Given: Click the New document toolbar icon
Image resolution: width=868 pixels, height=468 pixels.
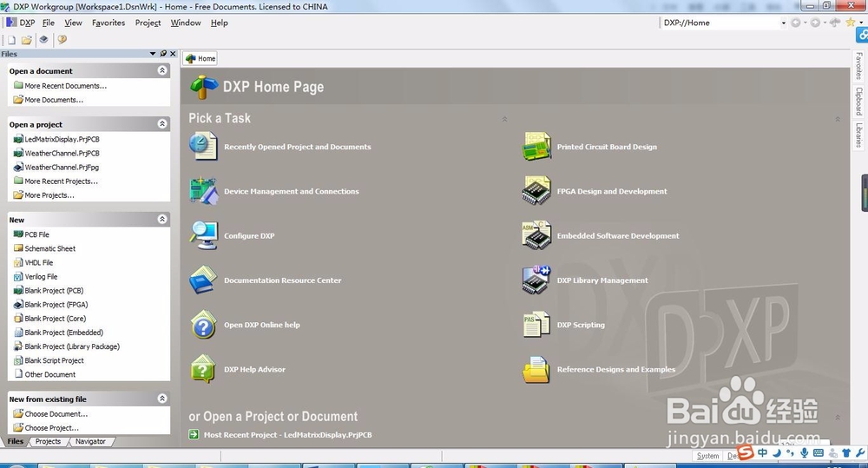Looking at the screenshot, I should pyautogui.click(x=11, y=40).
